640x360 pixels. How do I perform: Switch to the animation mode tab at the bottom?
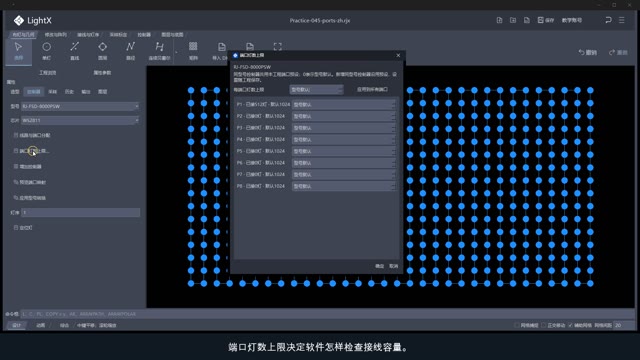pyautogui.click(x=41, y=325)
